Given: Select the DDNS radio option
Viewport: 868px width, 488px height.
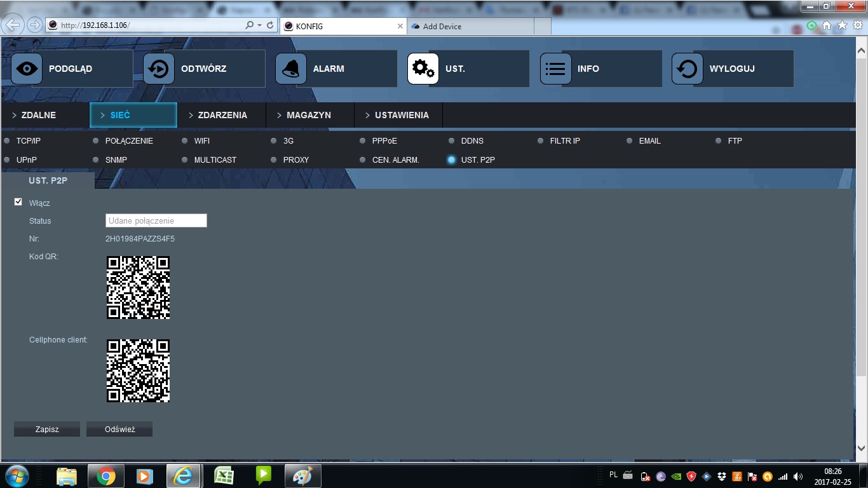Looking at the screenshot, I should [x=452, y=141].
